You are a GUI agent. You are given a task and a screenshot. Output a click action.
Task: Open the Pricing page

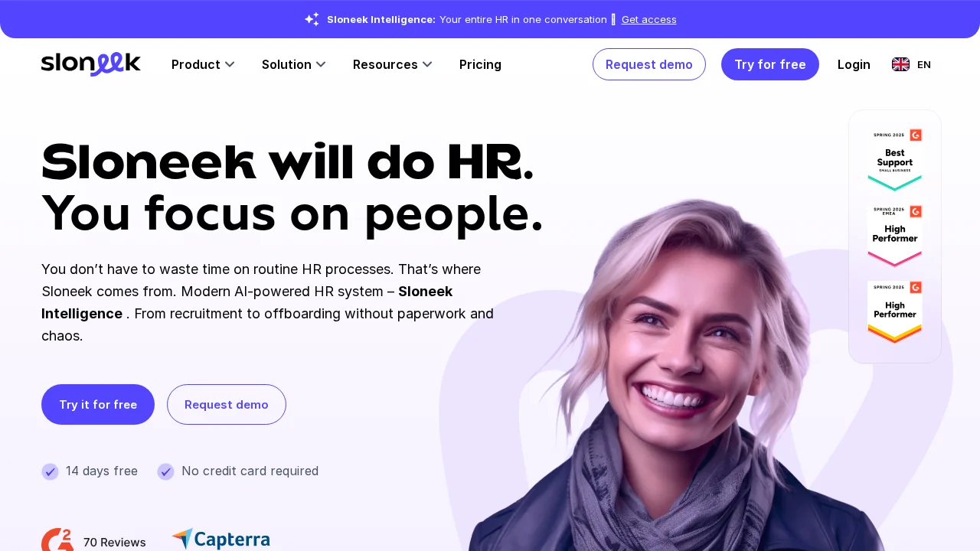(x=480, y=64)
